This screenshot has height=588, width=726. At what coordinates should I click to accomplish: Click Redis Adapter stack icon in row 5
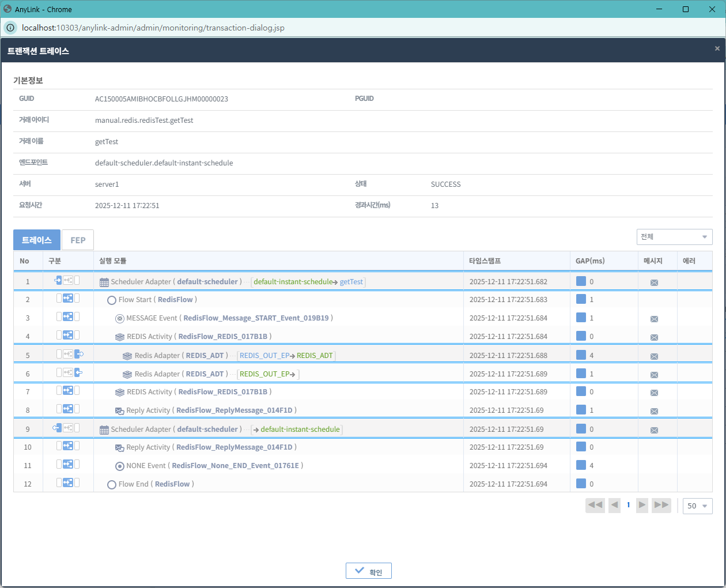[127, 356]
